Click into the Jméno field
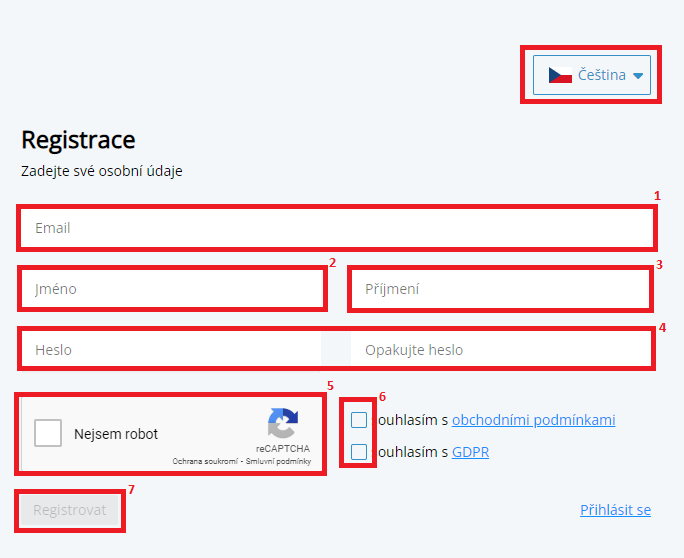This screenshot has width=684, height=558. point(172,289)
